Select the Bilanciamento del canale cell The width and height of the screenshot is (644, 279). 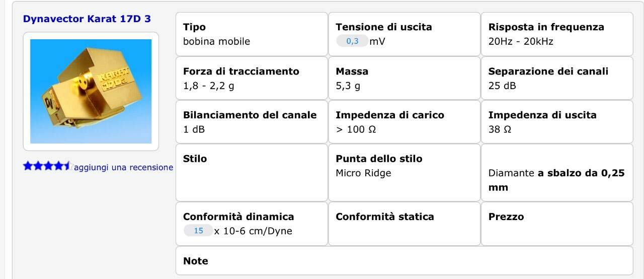252,122
